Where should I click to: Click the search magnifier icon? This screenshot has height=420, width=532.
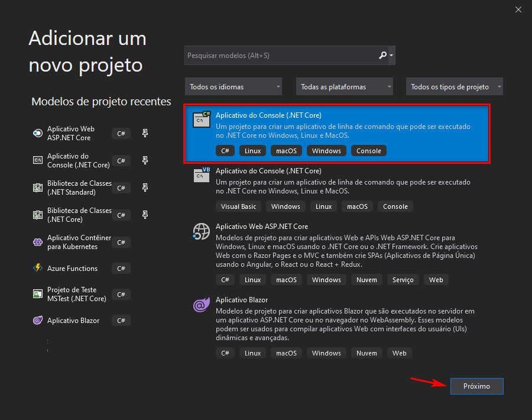[x=382, y=56]
